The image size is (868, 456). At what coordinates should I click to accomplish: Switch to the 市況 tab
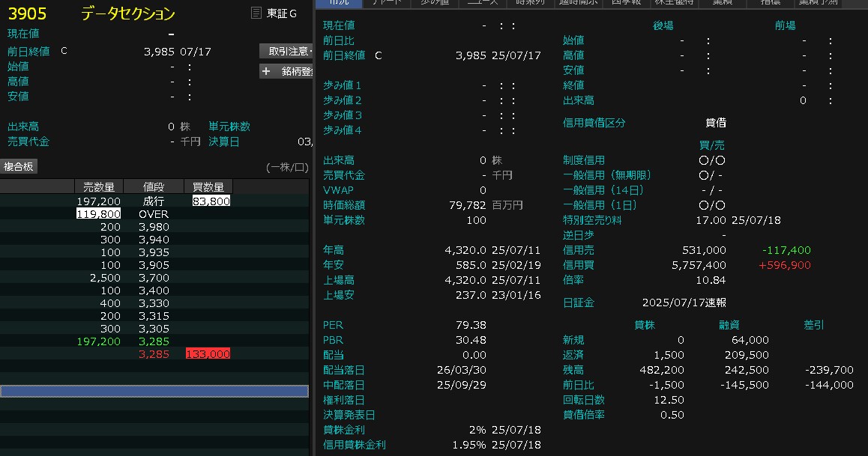click(339, 3)
